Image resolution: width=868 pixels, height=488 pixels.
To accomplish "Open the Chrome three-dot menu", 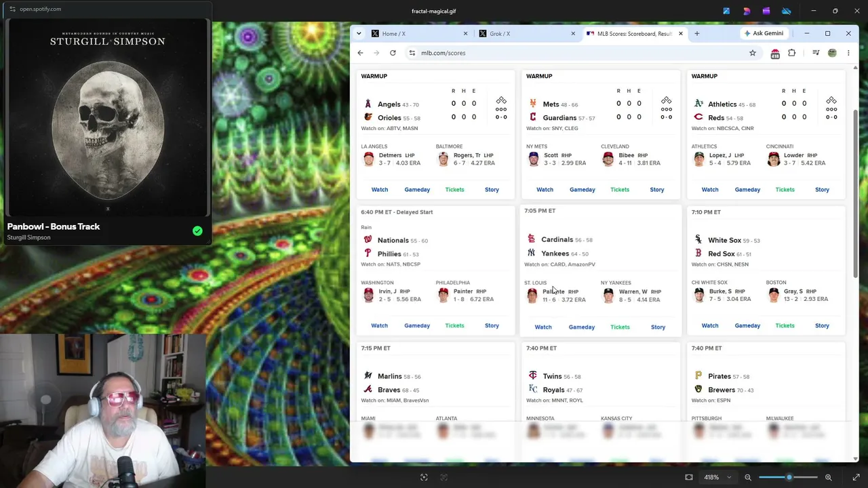I will [x=848, y=53].
